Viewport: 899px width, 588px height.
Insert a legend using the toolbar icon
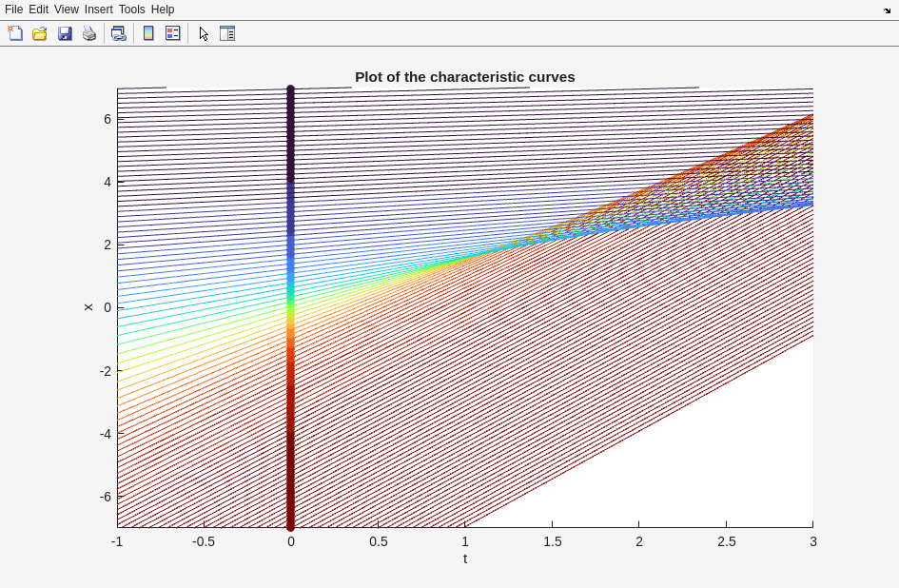[173, 33]
